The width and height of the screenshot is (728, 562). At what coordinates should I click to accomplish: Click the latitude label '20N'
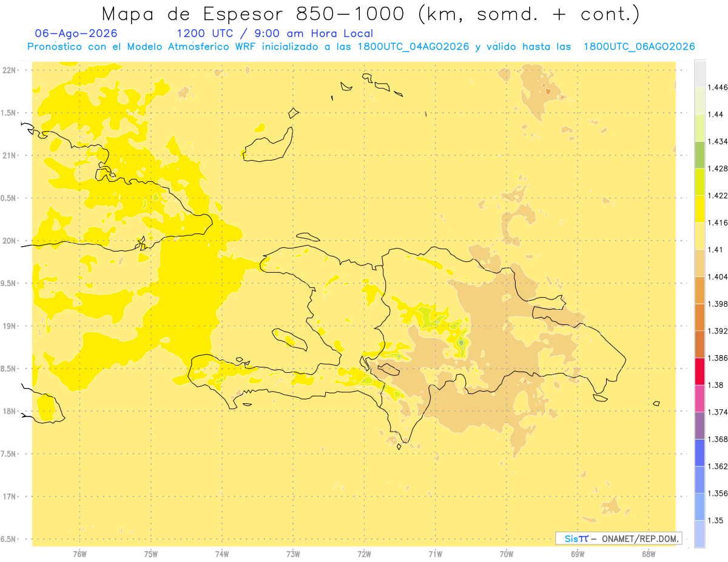9,241
